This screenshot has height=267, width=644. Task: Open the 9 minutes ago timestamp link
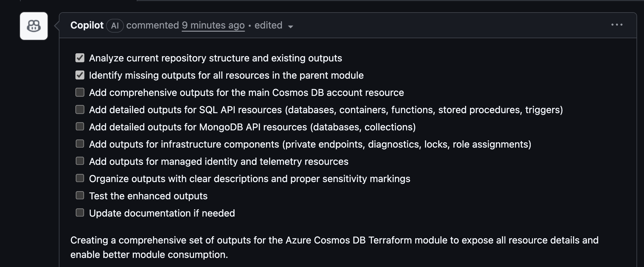(213, 25)
